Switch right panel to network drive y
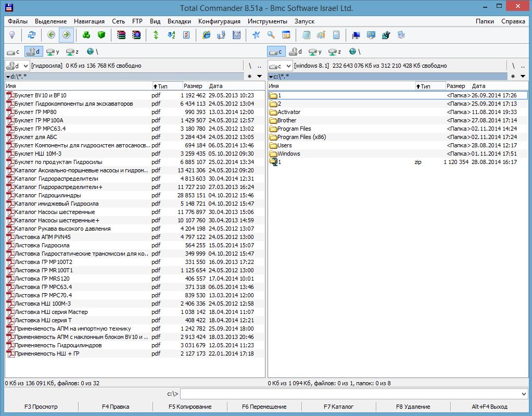 (315, 52)
